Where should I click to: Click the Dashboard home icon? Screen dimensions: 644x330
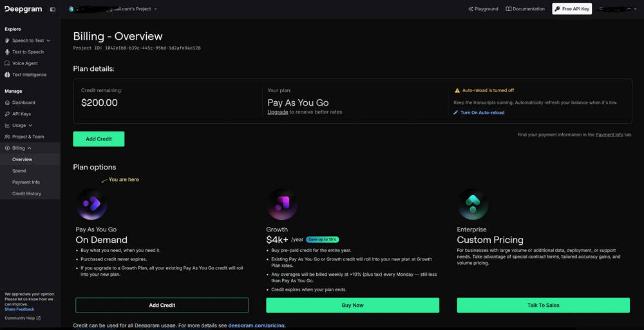point(7,102)
